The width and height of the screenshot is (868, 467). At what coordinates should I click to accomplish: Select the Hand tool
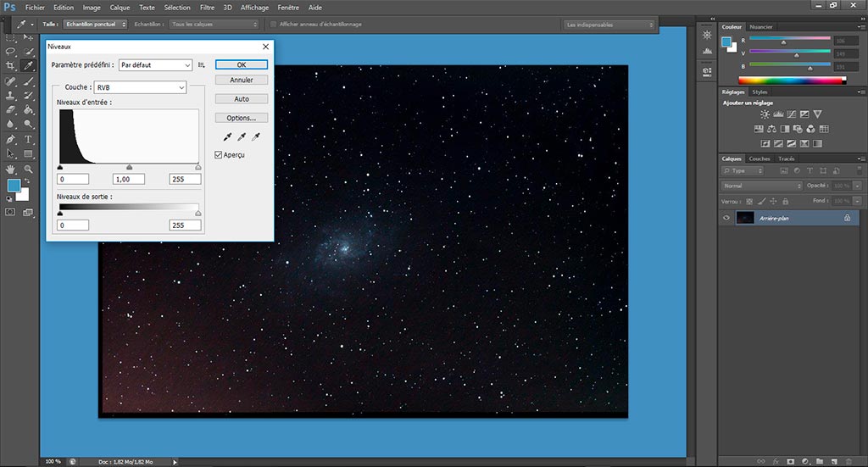[x=10, y=169]
